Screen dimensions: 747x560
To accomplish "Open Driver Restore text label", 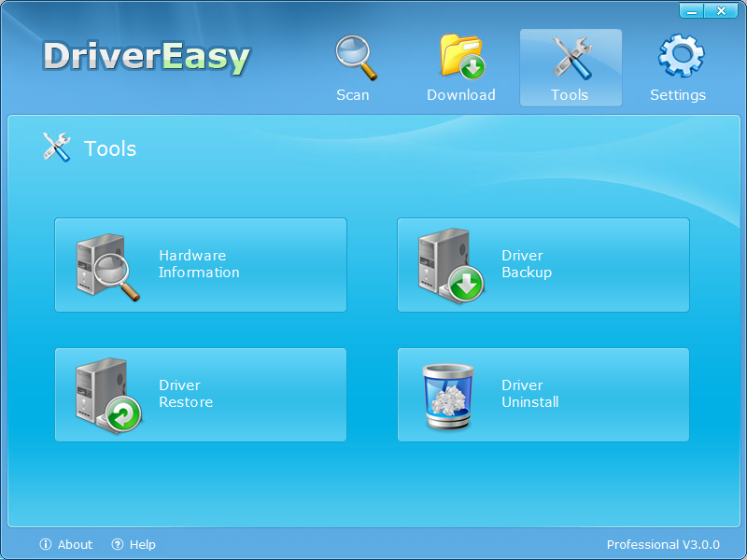I will pyautogui.click(x=186, y=393).
